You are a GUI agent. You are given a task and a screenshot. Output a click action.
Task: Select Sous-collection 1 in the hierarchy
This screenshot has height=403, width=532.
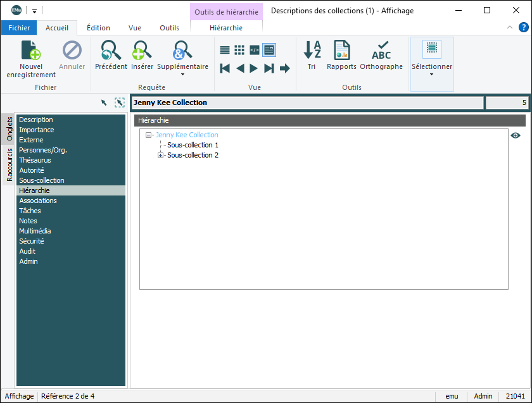point(193,145)
